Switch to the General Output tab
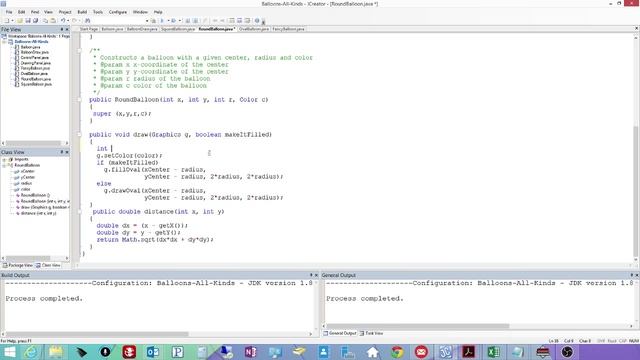Image resolution: width=640 pixels, height=360 pixels. pyautogui.click(x=340, y=333)
